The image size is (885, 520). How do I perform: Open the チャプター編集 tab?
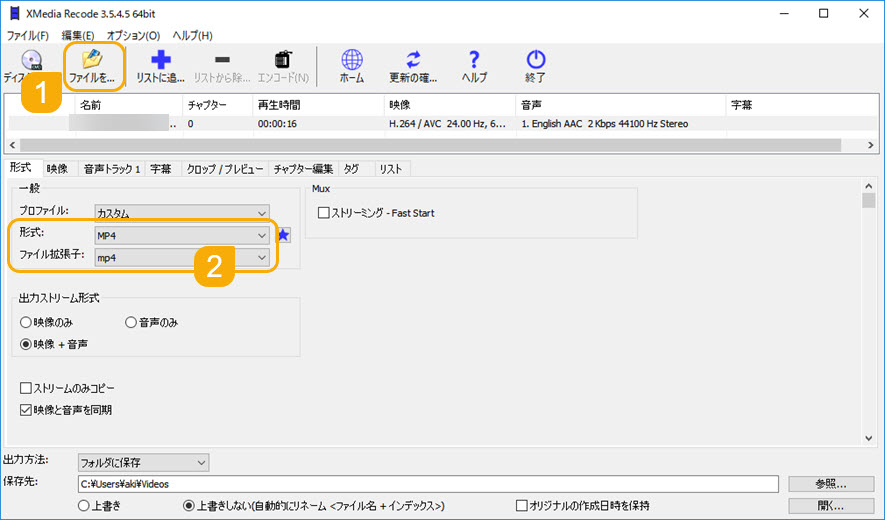[x=303, y=169]
